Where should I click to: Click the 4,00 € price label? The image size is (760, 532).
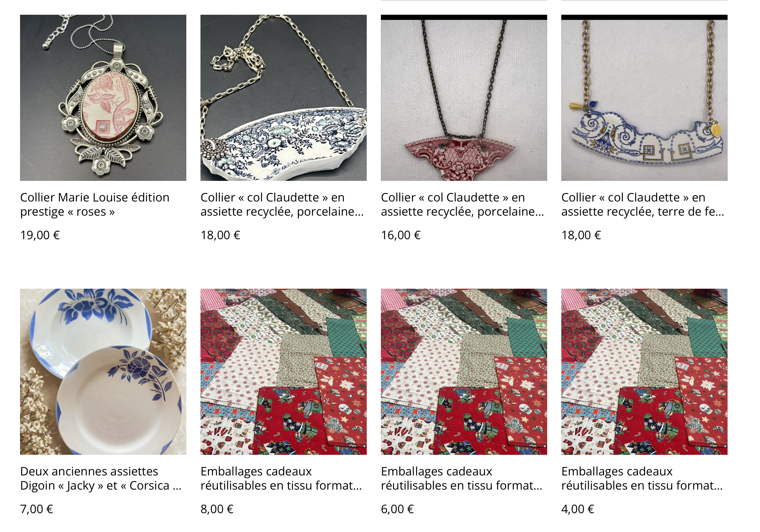coord(578,509)
